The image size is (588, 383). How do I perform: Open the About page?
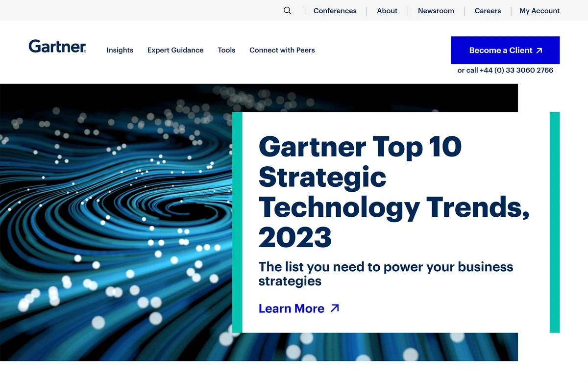387,11
